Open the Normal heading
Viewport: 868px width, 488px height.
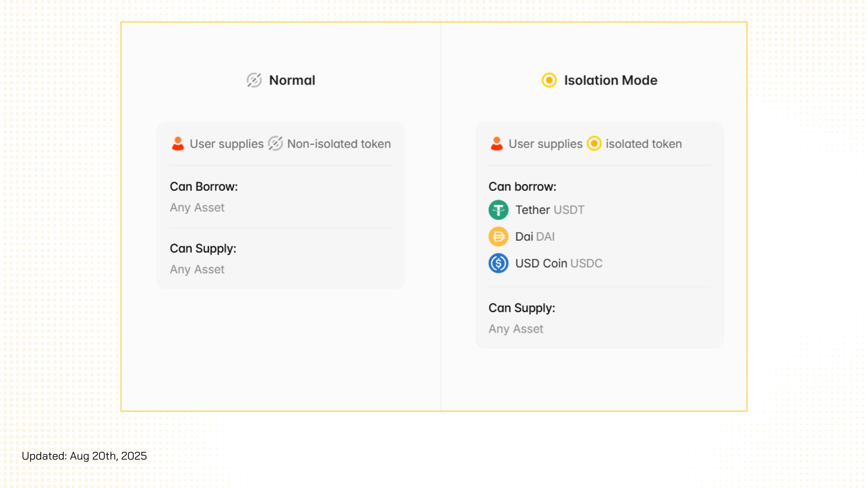pos(292,81)
